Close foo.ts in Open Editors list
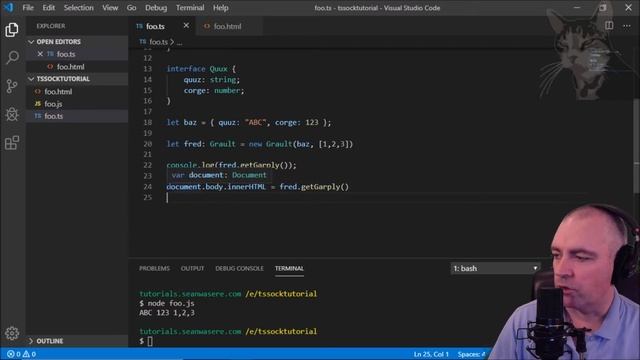Image resolution: width=640 pixels, height=360 pixels. coord(40,54)
